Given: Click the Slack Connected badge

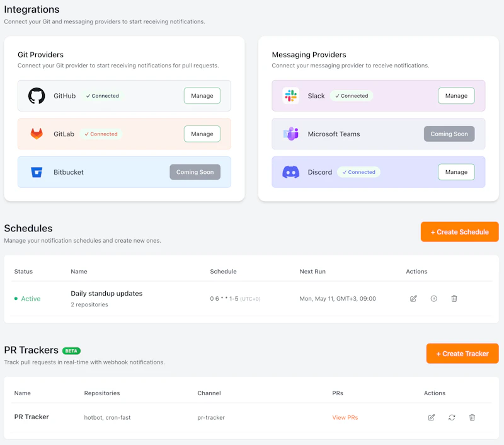Looking at the screenshot, I should click(x=352, y=96).
